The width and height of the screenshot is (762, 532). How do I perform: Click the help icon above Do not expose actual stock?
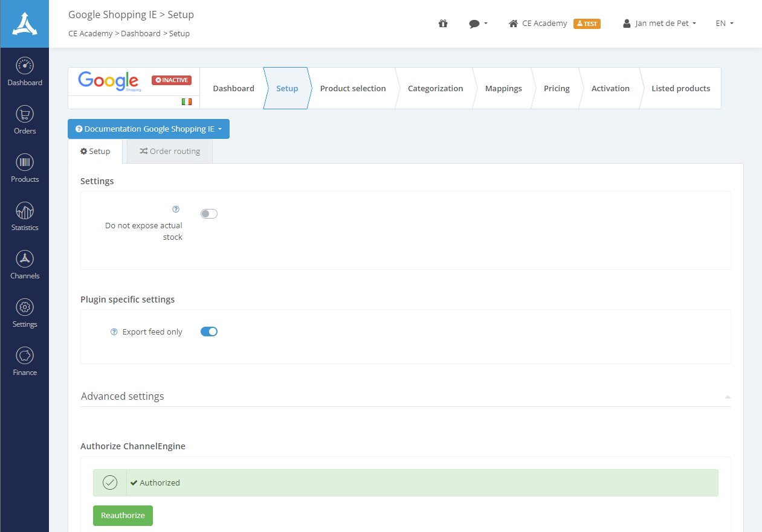point(176,210)
